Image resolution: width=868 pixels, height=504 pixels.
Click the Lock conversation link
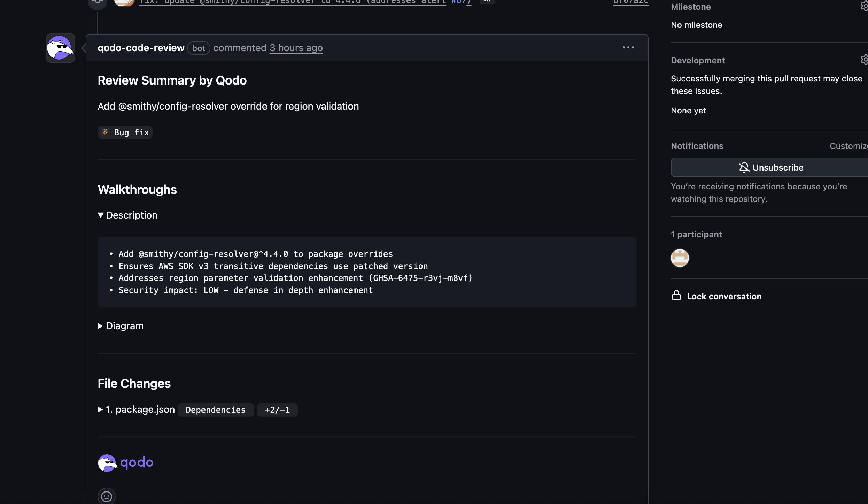(x=724, y=296)
